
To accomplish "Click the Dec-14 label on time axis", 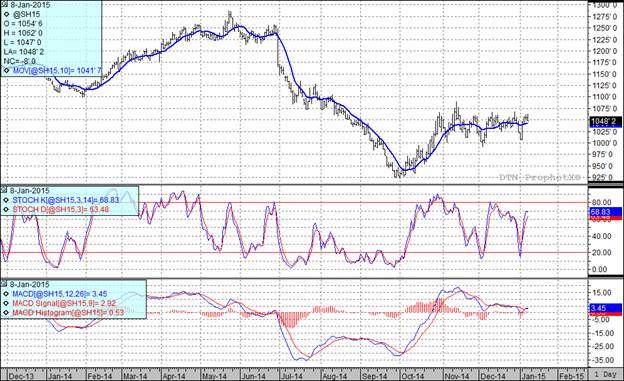I will 493,376.
